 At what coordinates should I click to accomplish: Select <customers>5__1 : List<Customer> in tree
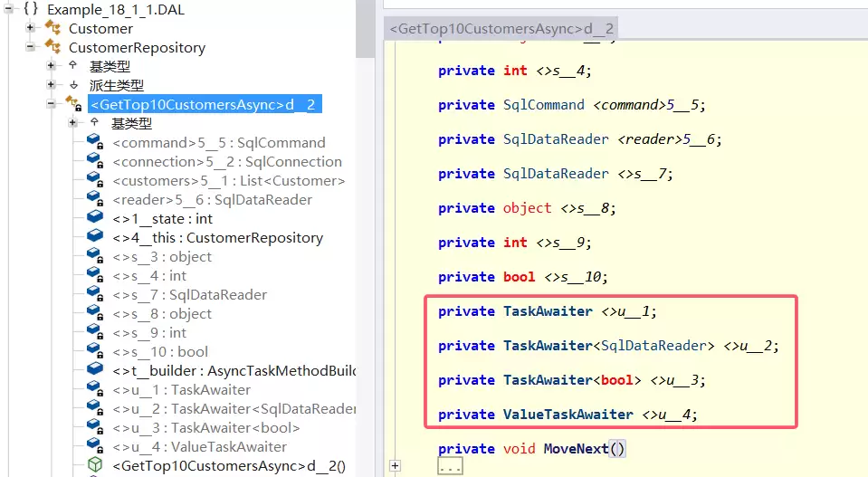click(x=229, y=181)
